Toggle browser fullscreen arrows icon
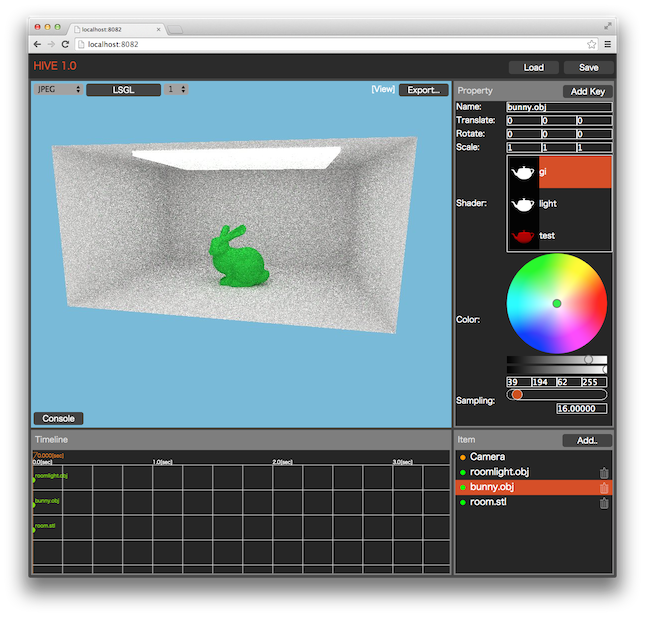Image resolution: width=645 pixels, height=617 pixels. pyautogui.click(x=608, y=26)
